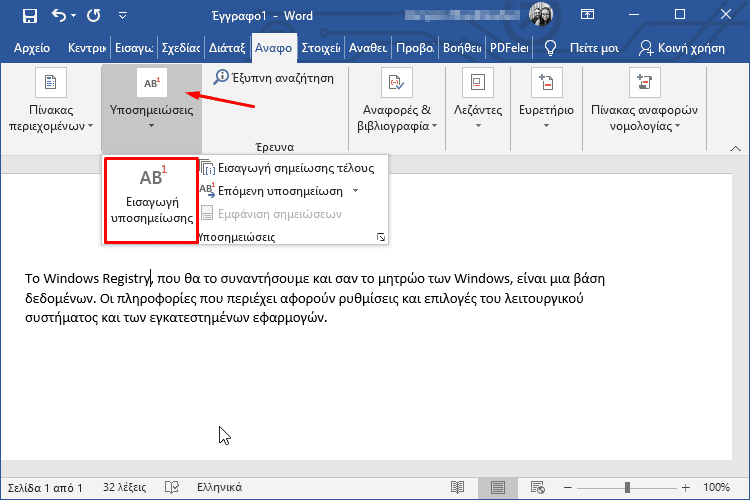Image resolution: width=750 pixels, height=500 pixels.
Task: Select the Αναφορές tab
Action: pos(274,48)
